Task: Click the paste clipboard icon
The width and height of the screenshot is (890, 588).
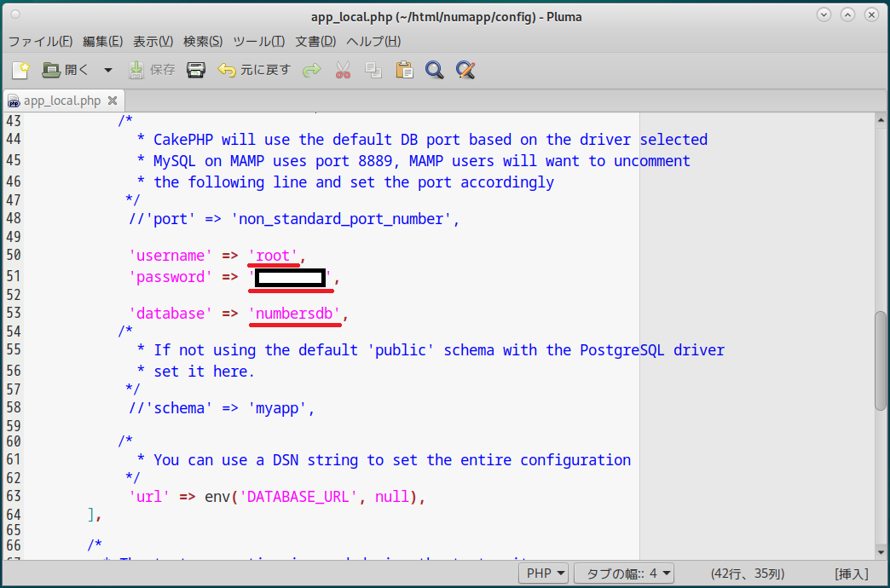Action: 404,70
